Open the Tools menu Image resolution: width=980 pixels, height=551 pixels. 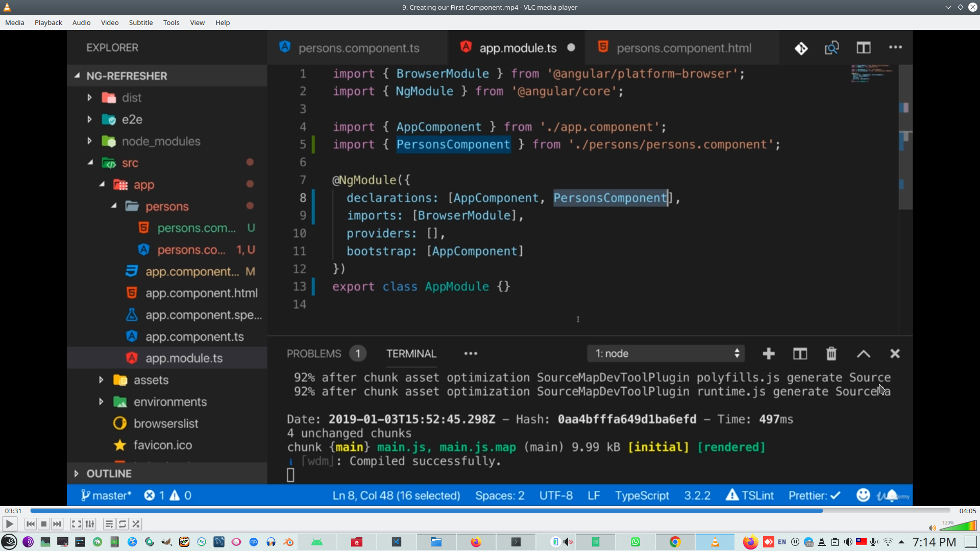click(171, 22)
